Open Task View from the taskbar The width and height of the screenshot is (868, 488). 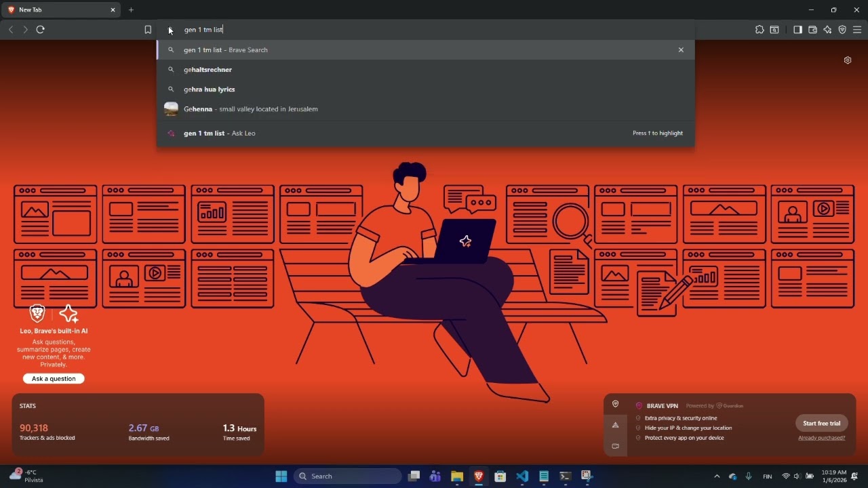click(x=414, y=476)
